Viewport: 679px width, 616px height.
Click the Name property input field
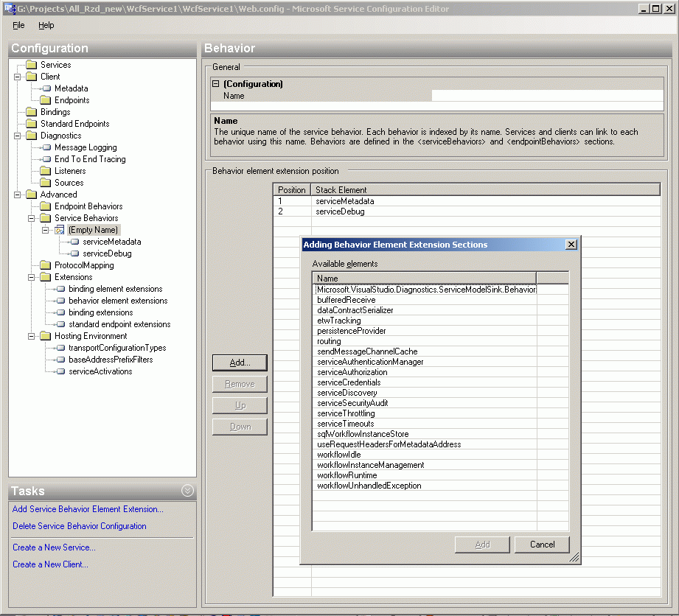[547, 96]
